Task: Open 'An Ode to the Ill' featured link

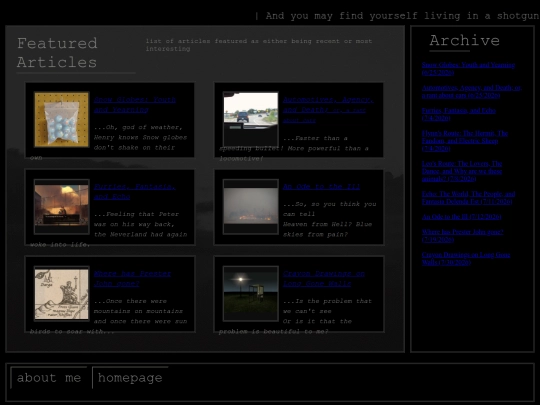Action: pyautogui.click(x=321, y=187)
